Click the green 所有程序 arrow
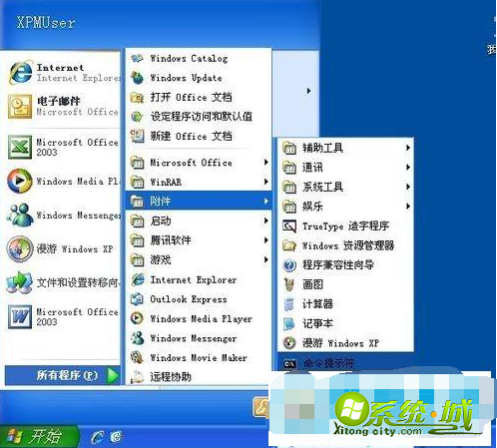The width and height of the screenshot is (497, 448). point(113,375)
